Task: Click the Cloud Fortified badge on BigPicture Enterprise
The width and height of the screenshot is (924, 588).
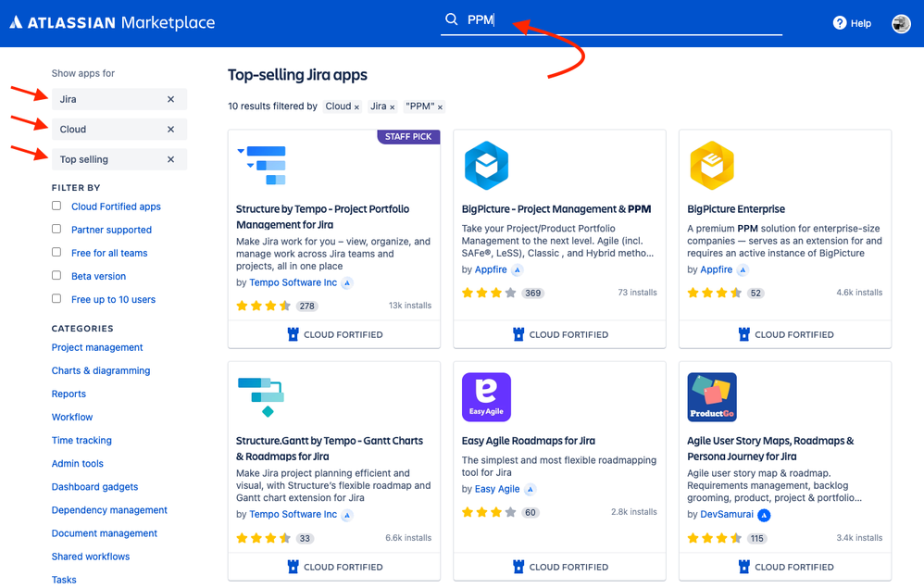Action: pos(786,334)
